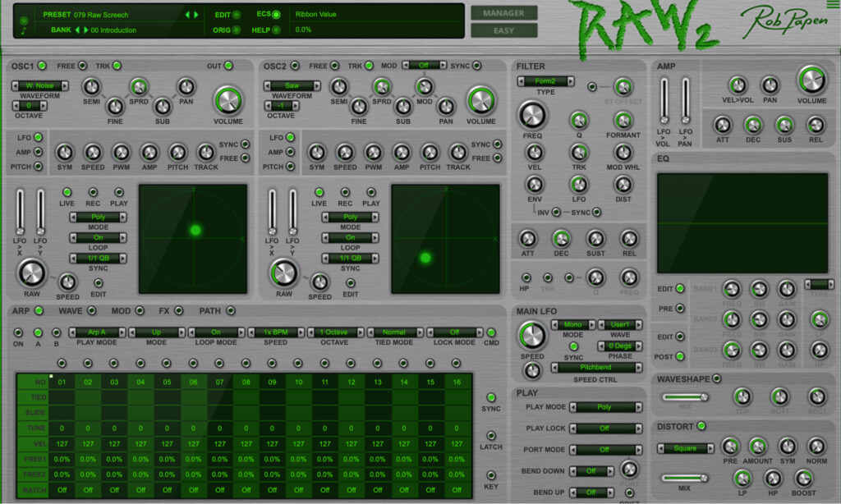Click the filter envelope Dec knob
The width and height of the screenshot is (841, 504).
[x=561, y=239]
